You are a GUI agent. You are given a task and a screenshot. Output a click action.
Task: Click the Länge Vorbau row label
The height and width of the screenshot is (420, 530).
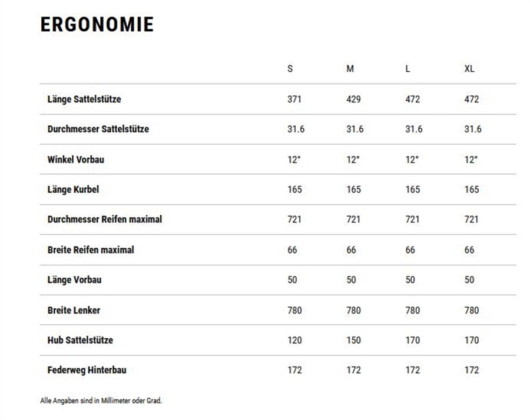coord(74,280)
